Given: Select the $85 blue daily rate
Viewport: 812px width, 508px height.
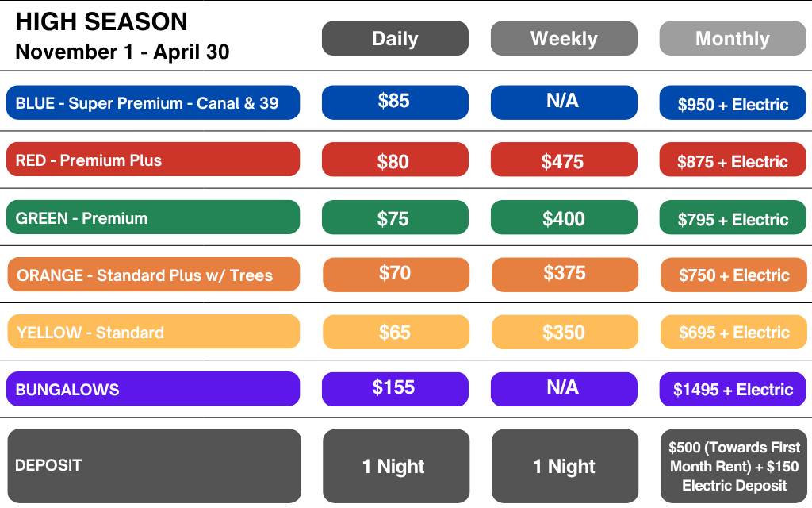Looking at the screenshot, I should [395, 102].
